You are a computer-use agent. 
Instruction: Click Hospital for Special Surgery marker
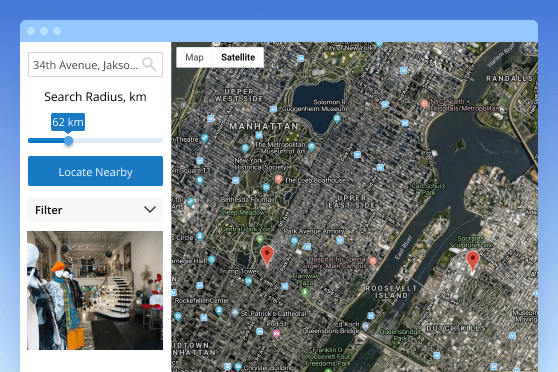click(373, 262)
